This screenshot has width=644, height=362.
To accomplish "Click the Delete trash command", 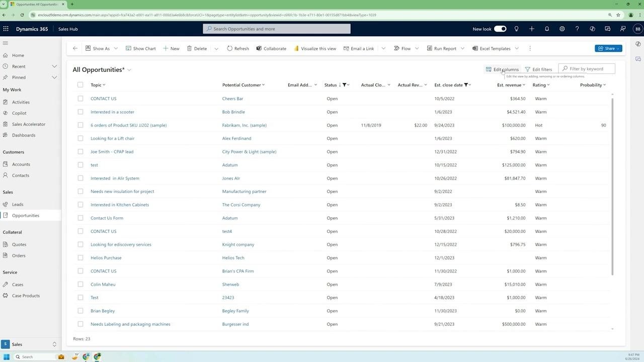I will tap(197, 48).
